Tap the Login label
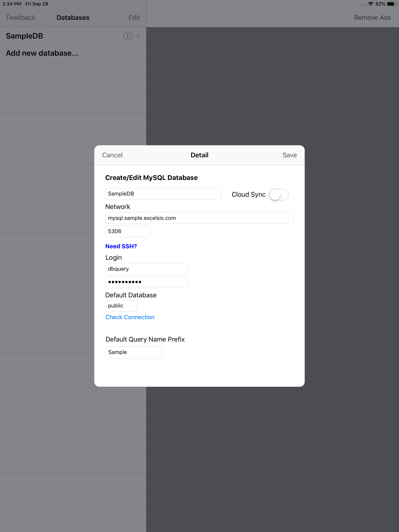 [114, 258]
